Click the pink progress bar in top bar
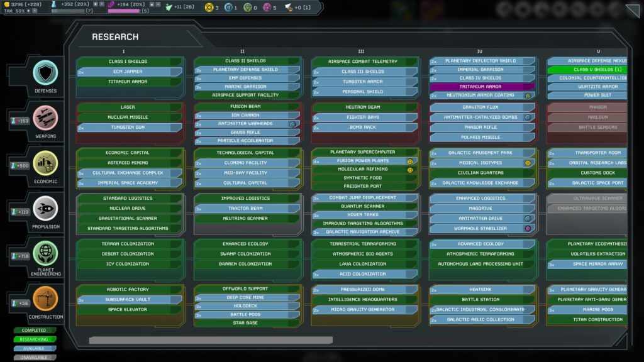This screenshot has width=644, height=362. click(x=123, y=11)
